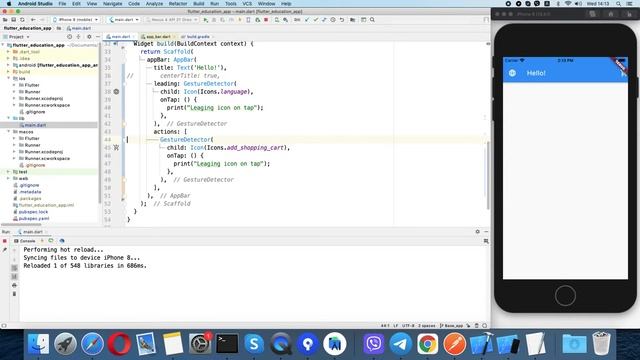Image resolution: width=640 pixels, height=360 pixels.
Task: Open Search Everywhere magnifier in the toolbar
Action: click(372, 20)
